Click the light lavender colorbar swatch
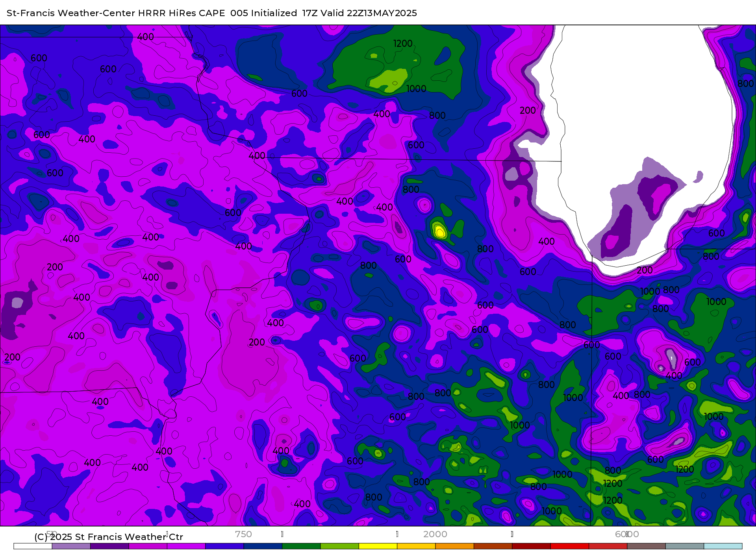The width and height of the screenshot is (756, 551). point(71,546)
